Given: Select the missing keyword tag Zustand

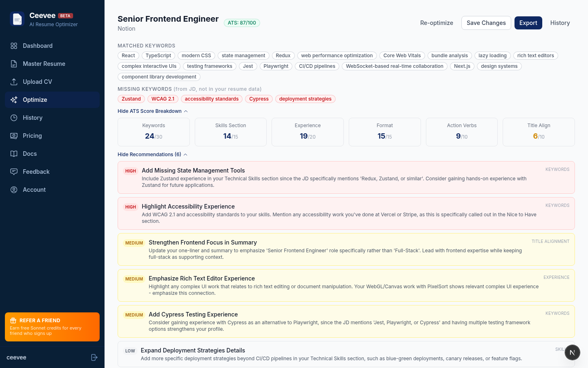Looking at the screenshot, I should tap(131, 99).
